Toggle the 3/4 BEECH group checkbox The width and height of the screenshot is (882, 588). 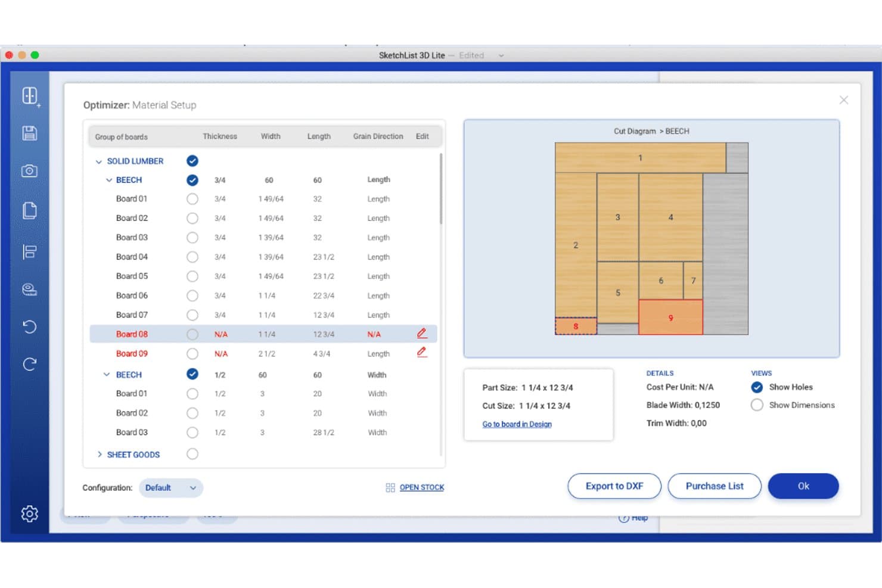coord(192,180)
